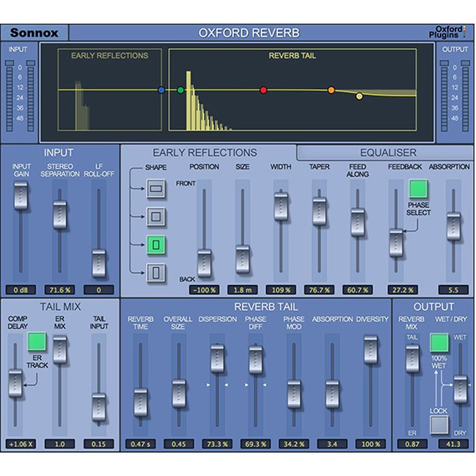Click the Reverb Time value field

pyautogui.click(x=140, y=444)
